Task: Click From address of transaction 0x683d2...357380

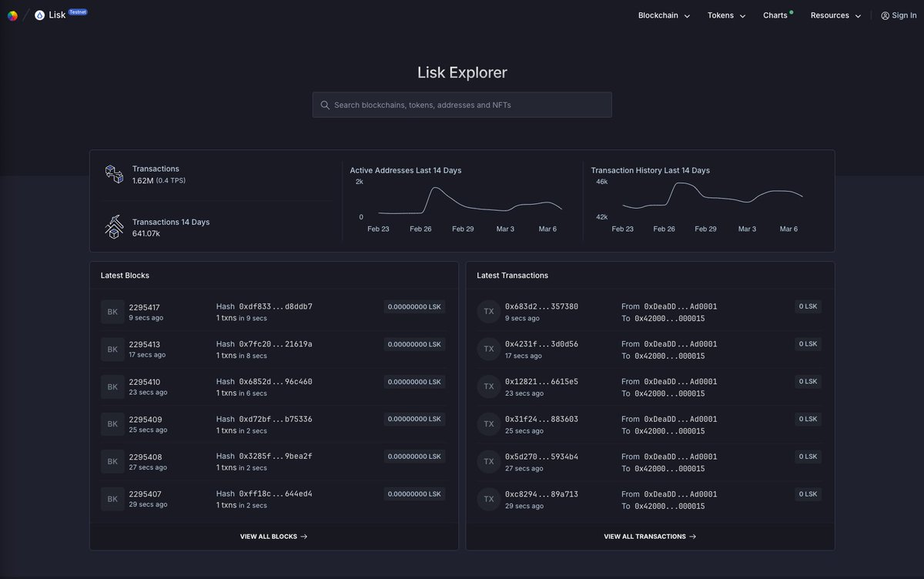Action: pos(680,306)
